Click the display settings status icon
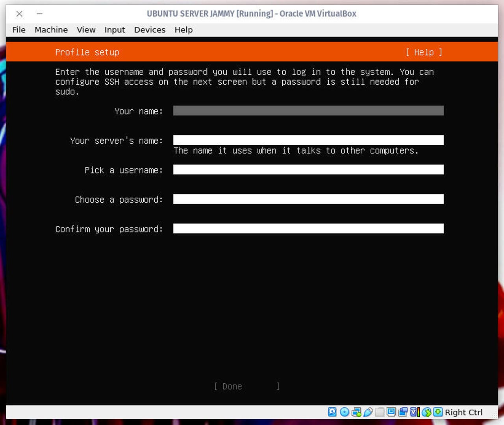The width and height of the screenshot is (504, 425). [392, 412]
